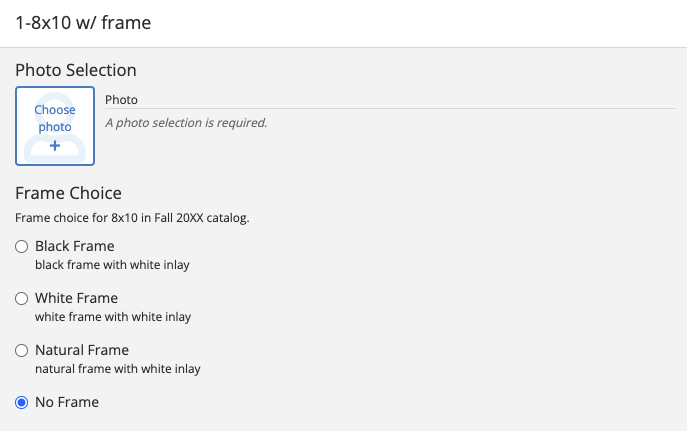Select the Black Frame radio button
687x431 pixels.
point(21,247)
